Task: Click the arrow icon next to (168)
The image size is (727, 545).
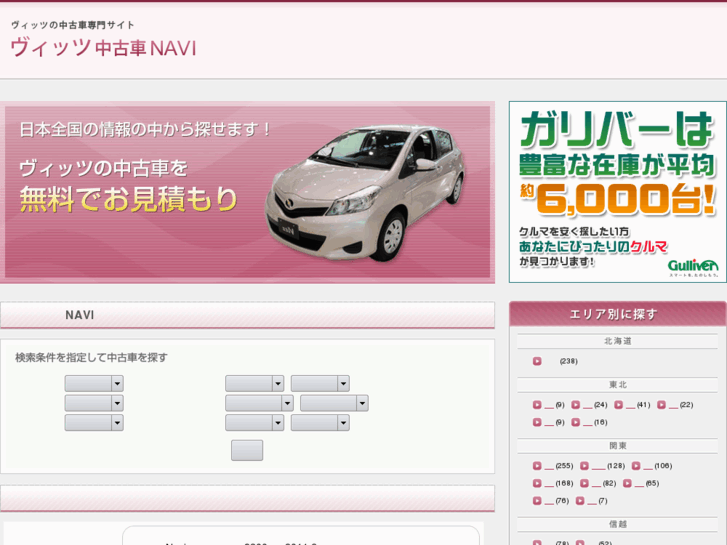Action: (x=537, y=483)
